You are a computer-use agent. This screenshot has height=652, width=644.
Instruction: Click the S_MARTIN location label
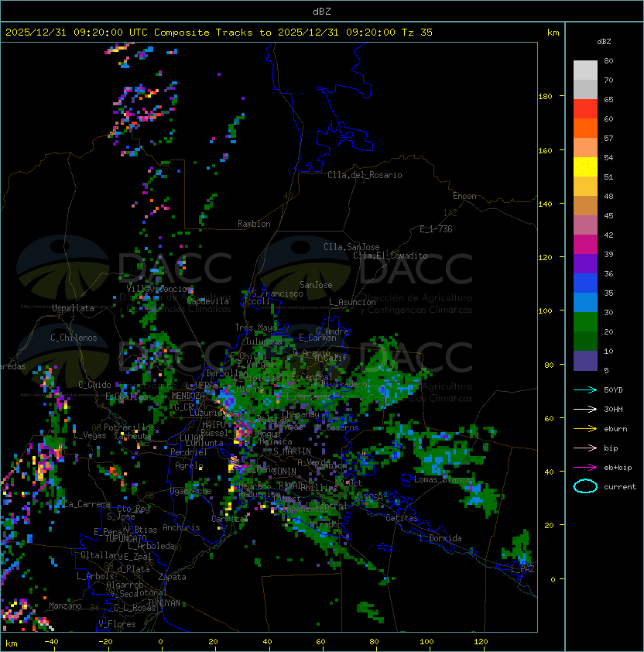[x=293, y=451]
